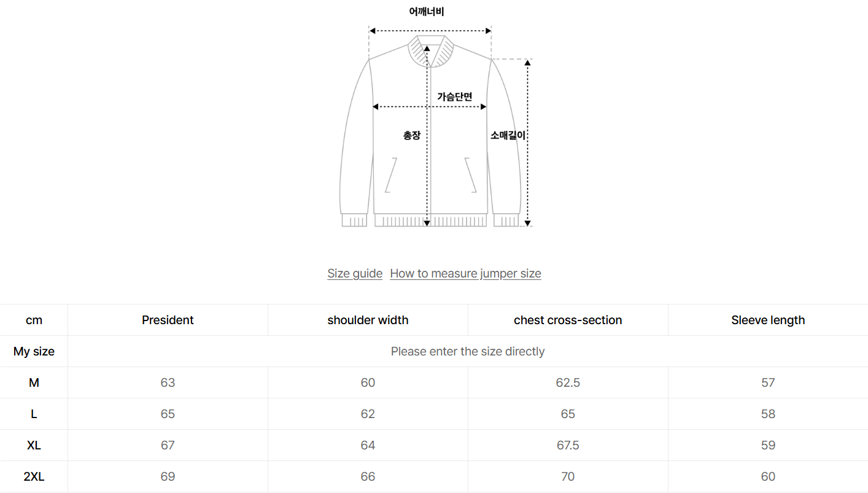Pick the XL size row label
Image resolution: width=868 pixels, height=493 pixels.
[x=34, y=446]
